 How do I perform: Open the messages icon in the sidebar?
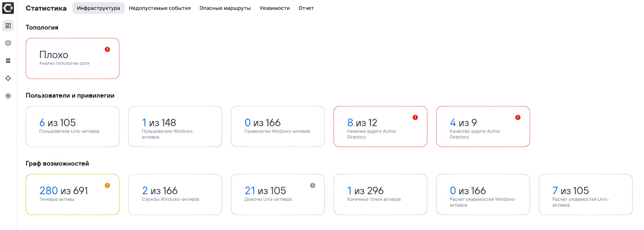click(x=8, y=43)
